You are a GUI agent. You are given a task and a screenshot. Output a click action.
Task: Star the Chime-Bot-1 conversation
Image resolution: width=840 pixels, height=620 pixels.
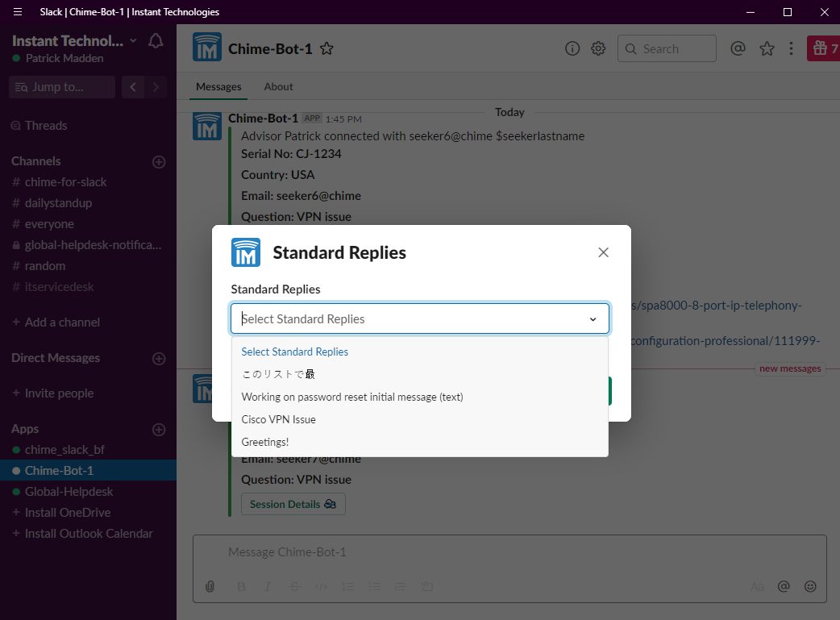326,48
